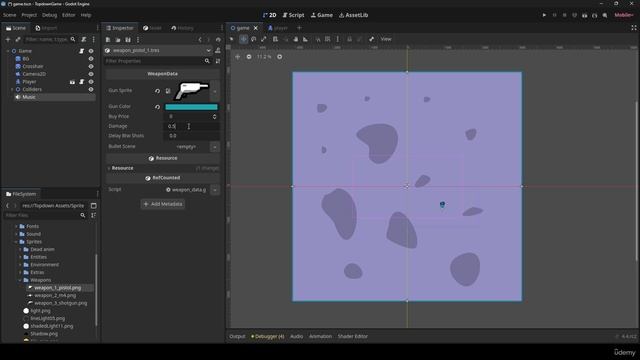Viewport: 640px width, 360px height.
Task: Click the Add Metadata button
Action: (x=163, y=204)
